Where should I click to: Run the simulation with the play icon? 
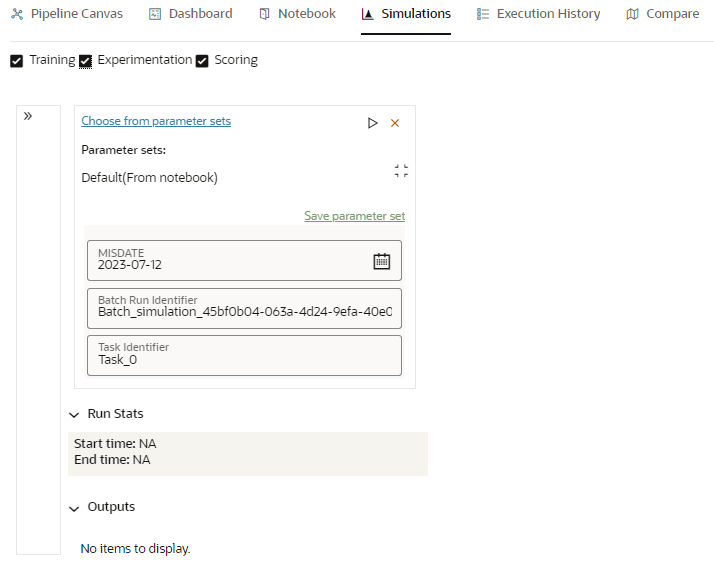point(372,123)
